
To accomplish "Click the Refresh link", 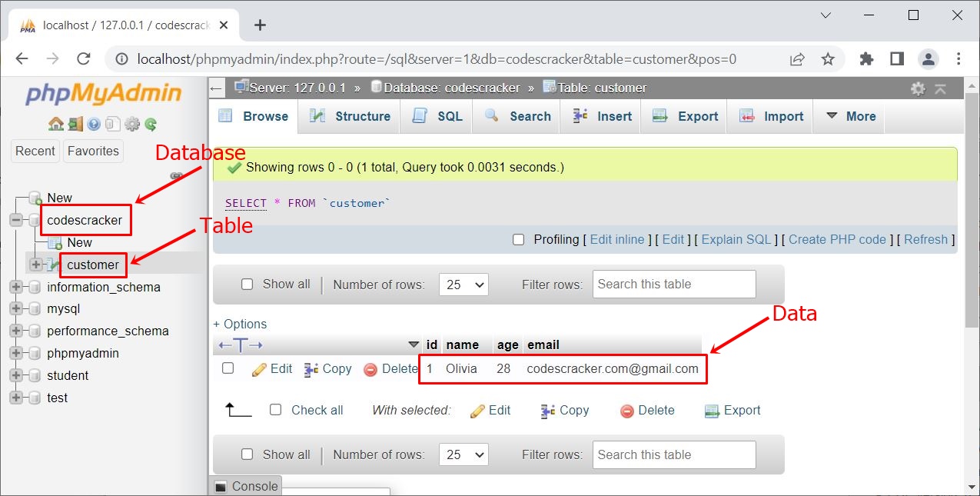I will point(925,239).
